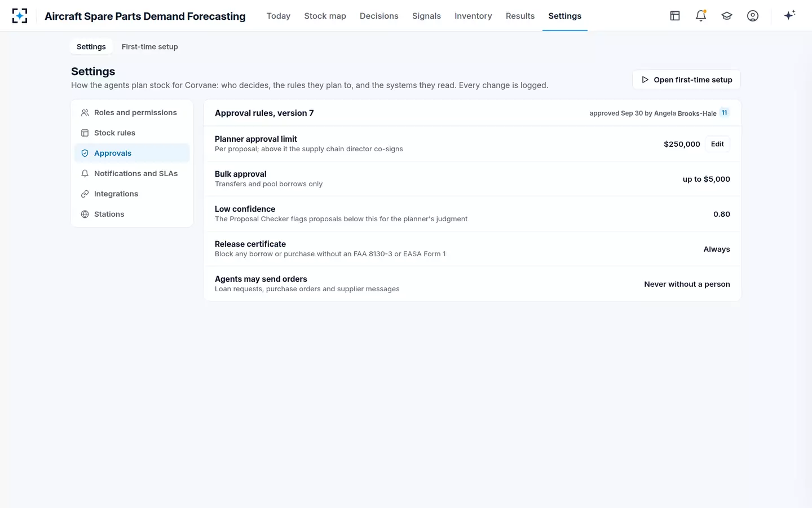The width and height of the screenshot is (812, 508).
Task: Click the app logo icon
Action: click(20, 16)
